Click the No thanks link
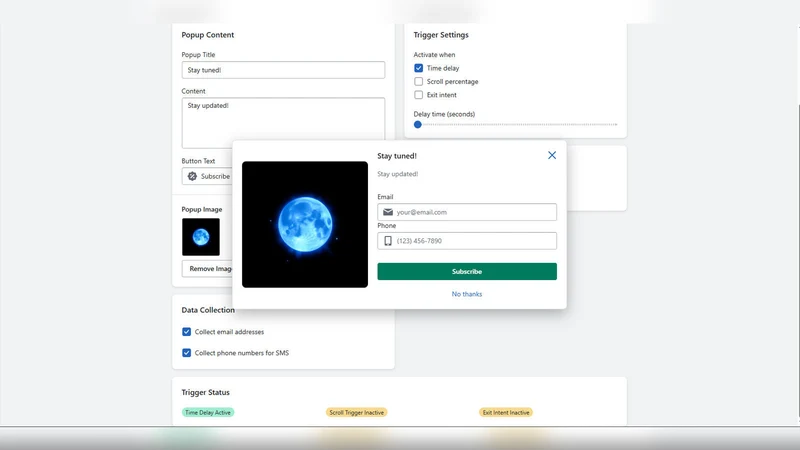The width and height of the screenshot is (800, 450). pos(467,294)
